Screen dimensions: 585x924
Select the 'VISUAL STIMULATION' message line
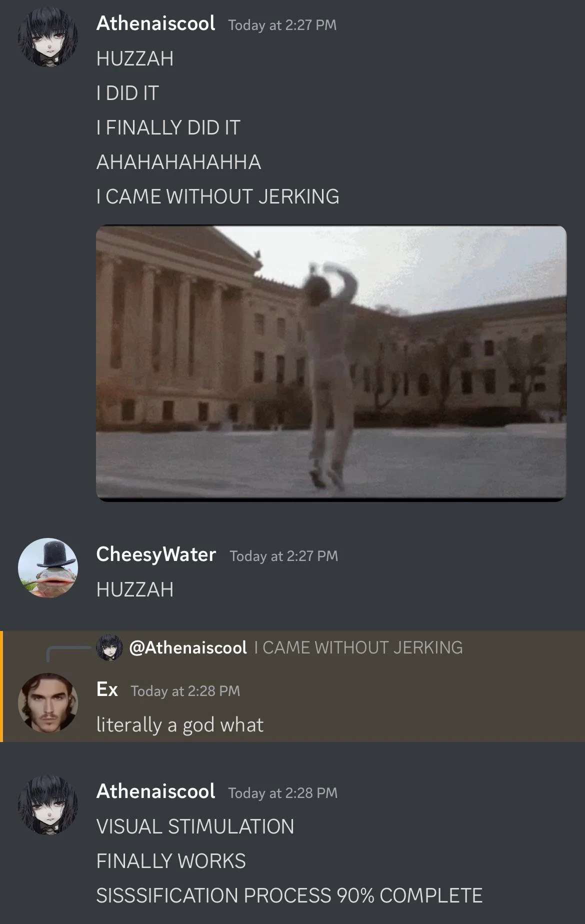coord(195,826)
